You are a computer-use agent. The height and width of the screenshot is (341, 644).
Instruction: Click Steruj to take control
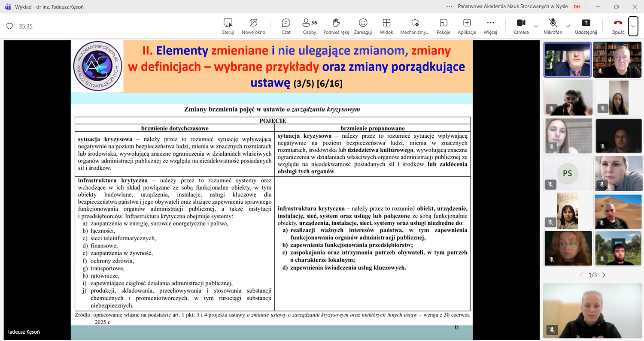[x=228, y=26]
